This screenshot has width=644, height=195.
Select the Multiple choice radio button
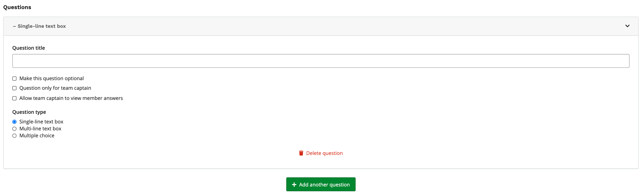click(14, 136)
